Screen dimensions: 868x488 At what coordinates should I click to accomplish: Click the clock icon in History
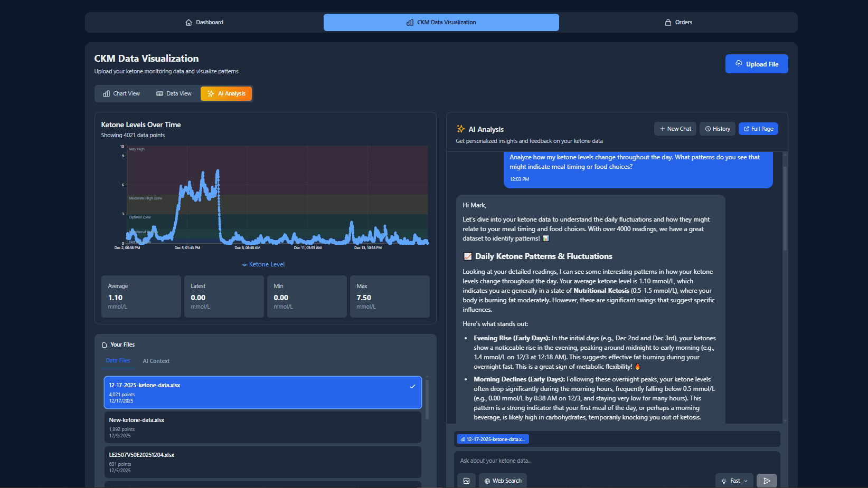point(708,129)
